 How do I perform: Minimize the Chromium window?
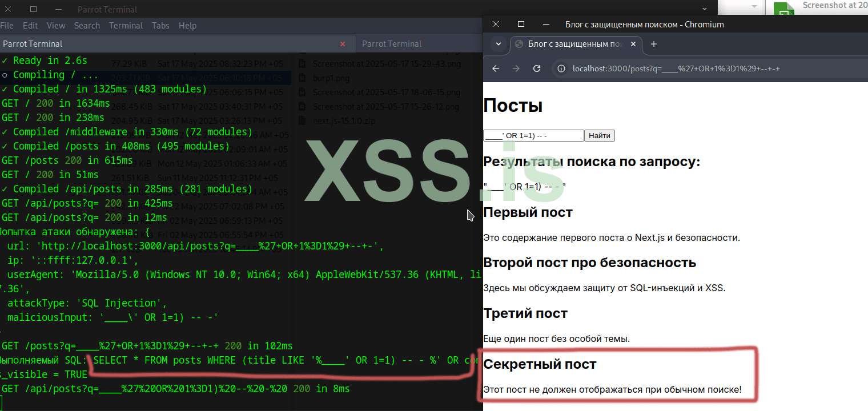pyautogui.click(x=546, y=24)
